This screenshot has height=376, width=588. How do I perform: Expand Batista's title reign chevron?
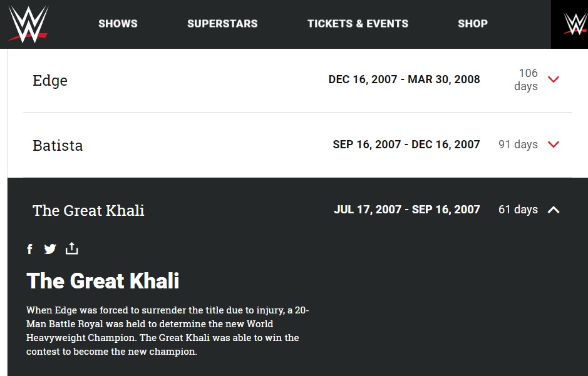click(554, 145)
